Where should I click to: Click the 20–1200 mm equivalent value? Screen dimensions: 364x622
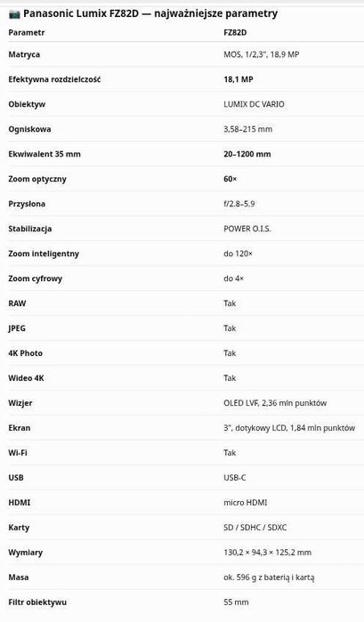click(247, 154)
